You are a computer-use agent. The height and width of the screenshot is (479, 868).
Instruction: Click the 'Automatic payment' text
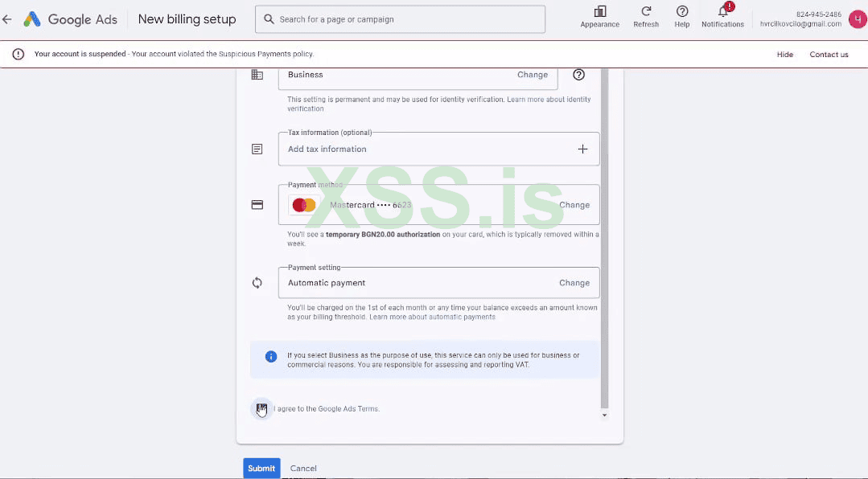point(327,283)
